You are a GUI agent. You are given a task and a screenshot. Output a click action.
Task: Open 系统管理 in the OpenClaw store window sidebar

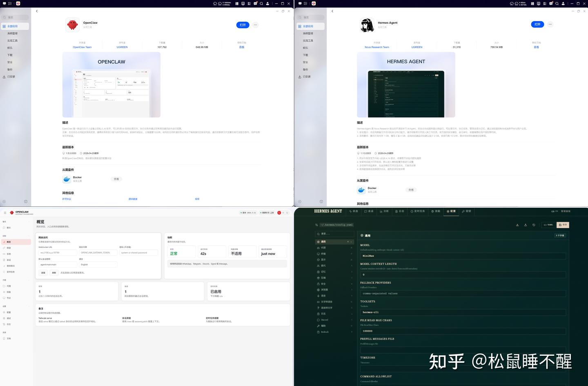(15, 33)
